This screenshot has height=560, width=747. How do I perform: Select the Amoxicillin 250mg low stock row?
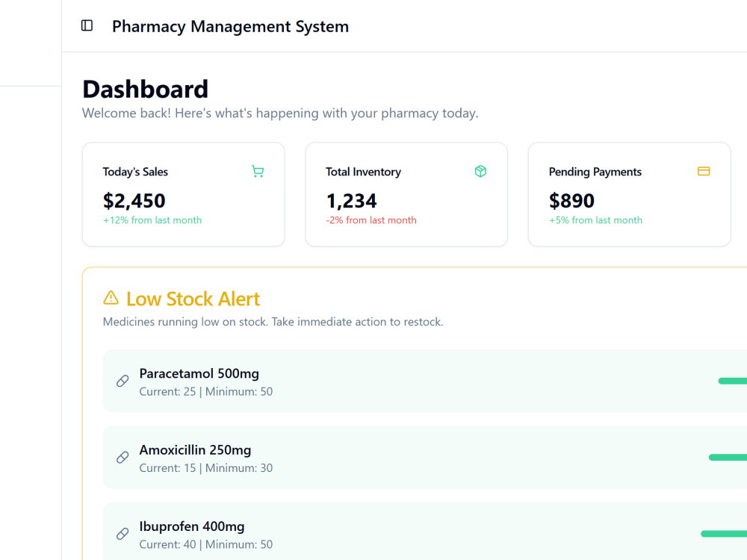(x=425, y=458)
